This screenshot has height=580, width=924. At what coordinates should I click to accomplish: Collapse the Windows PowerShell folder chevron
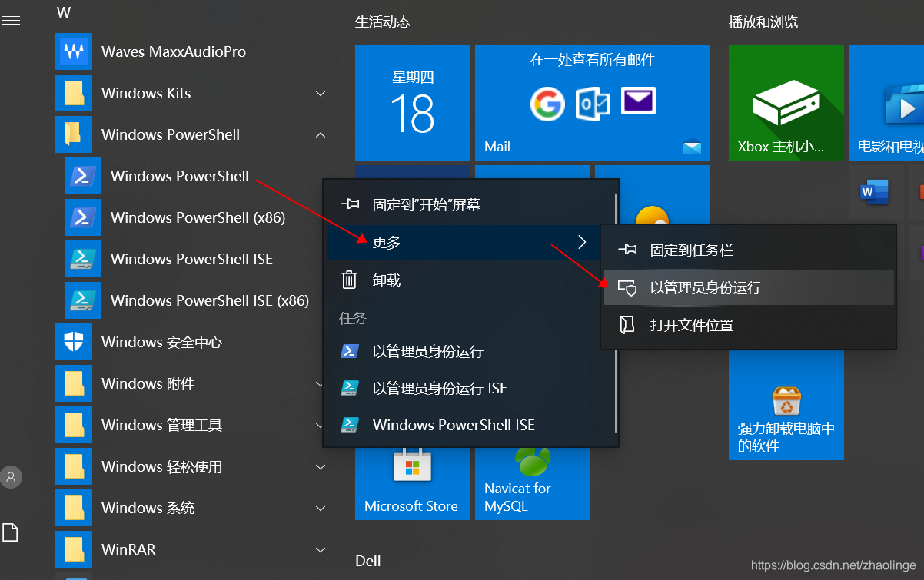click(321, 134)
